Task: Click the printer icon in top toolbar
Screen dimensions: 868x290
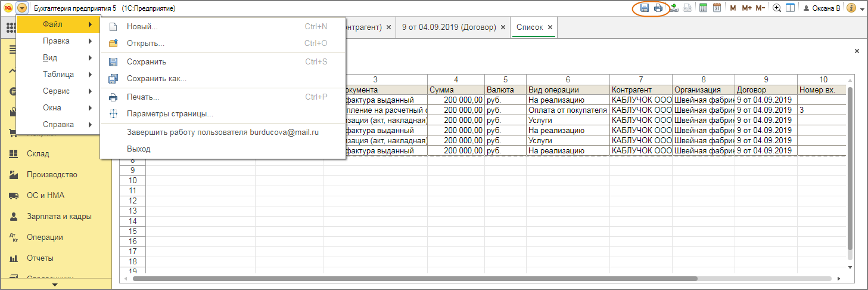Action: coord(658,8)
